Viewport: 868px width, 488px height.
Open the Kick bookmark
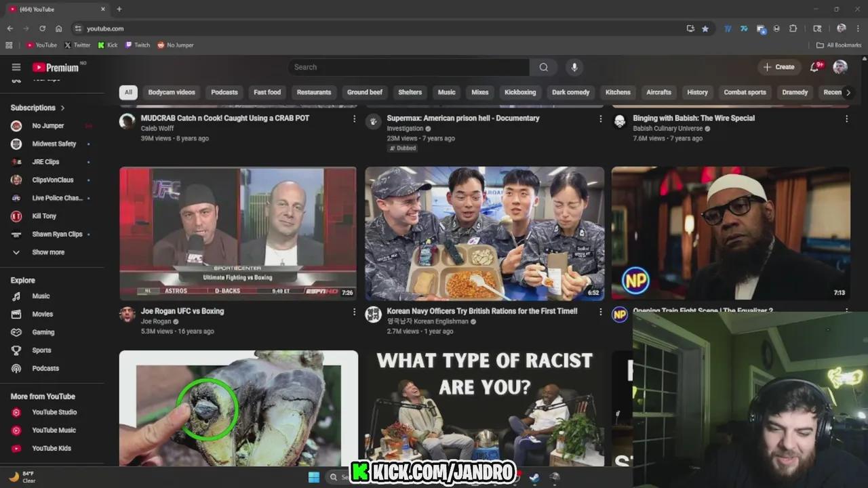(108, 45)
